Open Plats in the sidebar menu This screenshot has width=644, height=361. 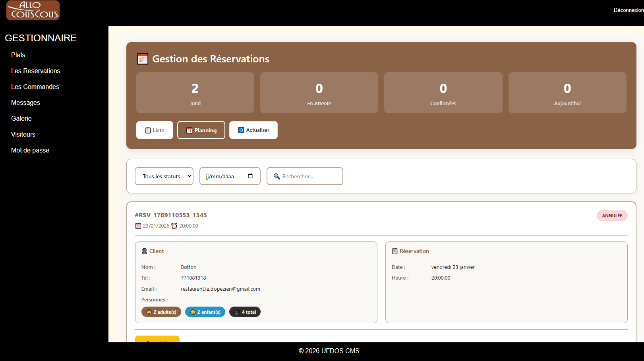pyautogui.click(x=18, y=55)
